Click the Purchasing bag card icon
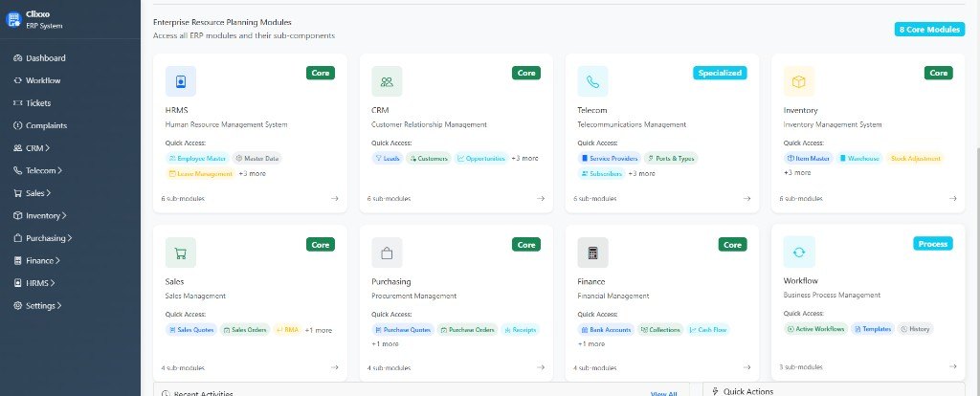The width and height of the screenshot is (980, 396). pyautogui.click(x=387, y=253)
